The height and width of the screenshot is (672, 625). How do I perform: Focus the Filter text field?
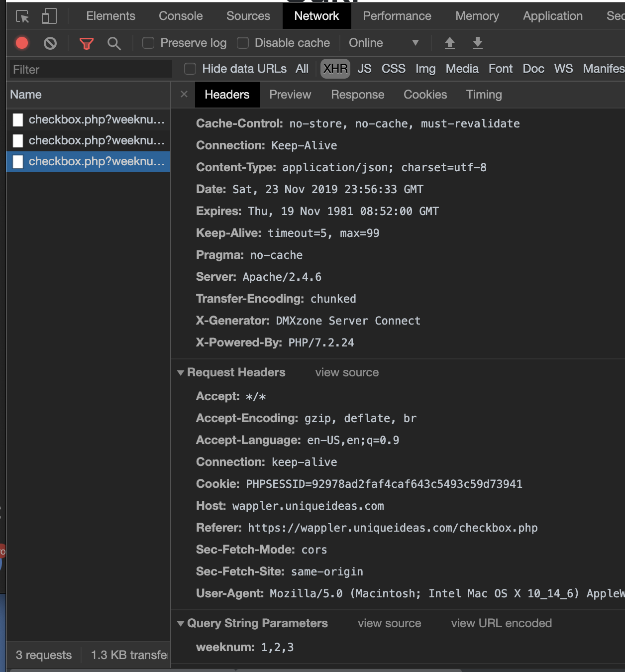click(91, 69)
